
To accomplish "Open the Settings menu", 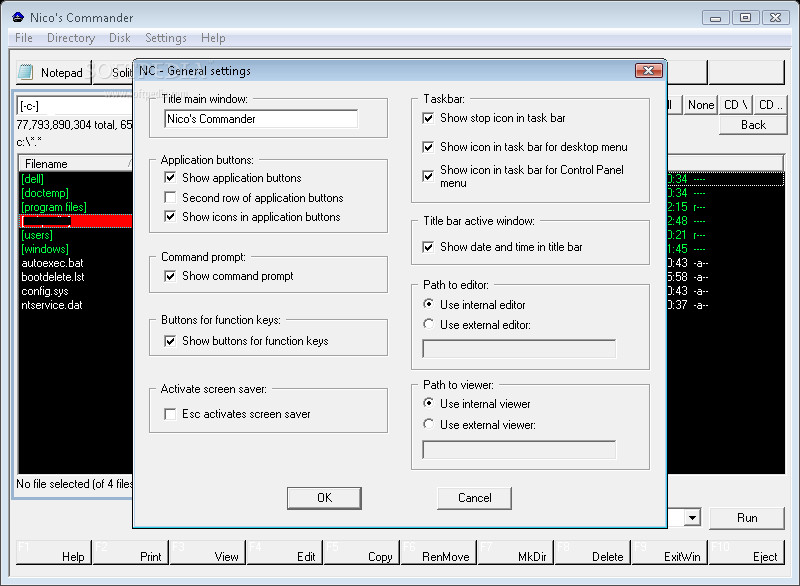I will coord(166,38).
